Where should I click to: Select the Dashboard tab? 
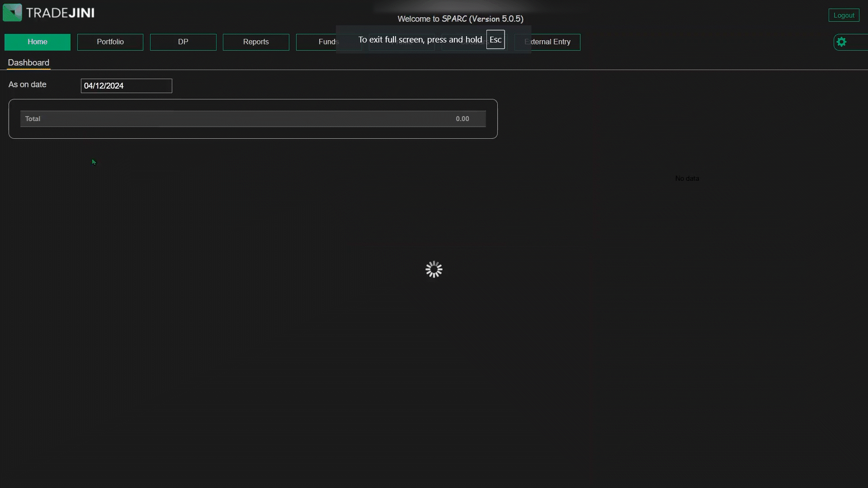pyautogui.click(x=28, y=63)
